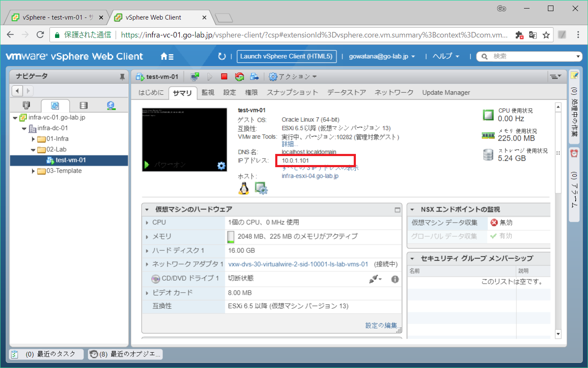Open 最近のオブジェクト recent objects panel
Viewport: 588px width, 368px height.
point(125,354)
